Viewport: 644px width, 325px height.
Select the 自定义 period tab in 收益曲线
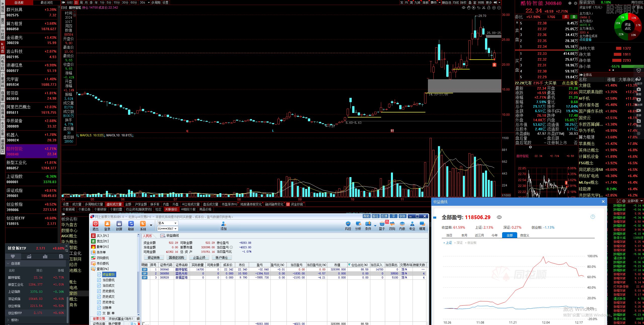(525, 235)
